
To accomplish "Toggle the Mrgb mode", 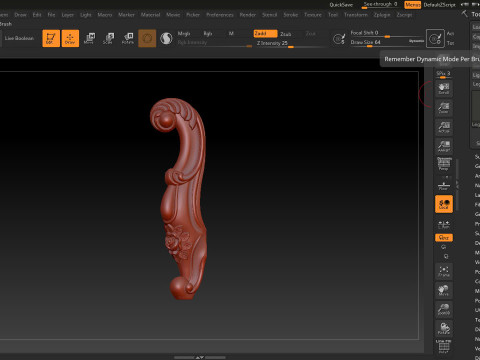I will [x=184, y=33].
